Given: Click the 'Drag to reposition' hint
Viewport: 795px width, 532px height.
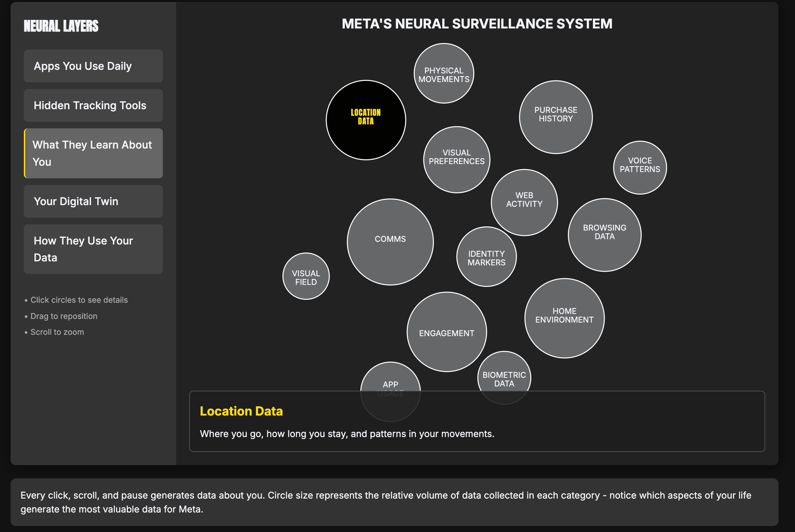Looking at the screenshot, I should [x=64, y=316].
